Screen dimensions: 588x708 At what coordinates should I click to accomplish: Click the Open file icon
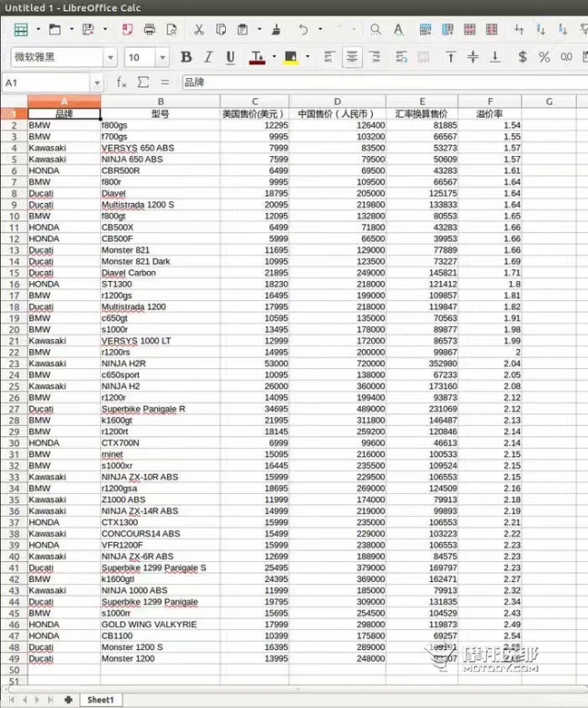(x=55, y=29)
